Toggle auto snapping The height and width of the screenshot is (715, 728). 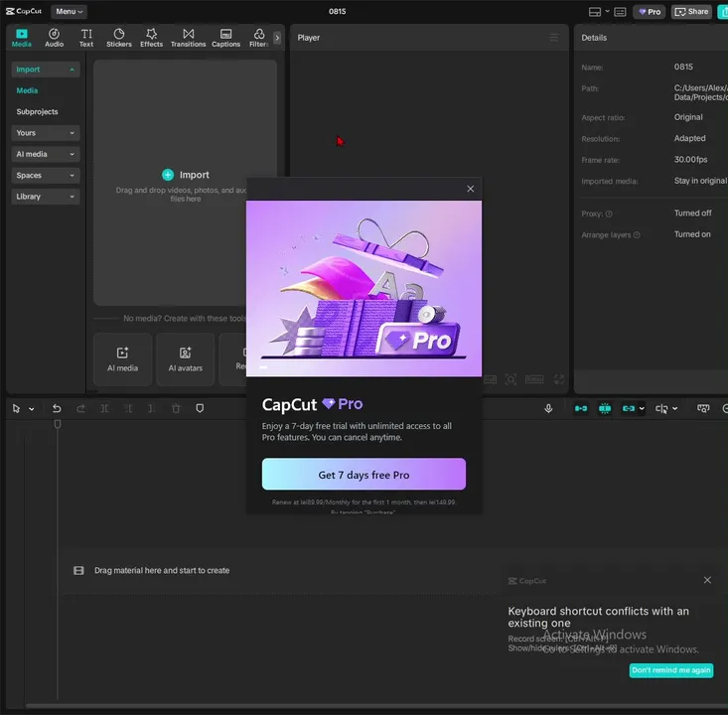coord(605,408)
